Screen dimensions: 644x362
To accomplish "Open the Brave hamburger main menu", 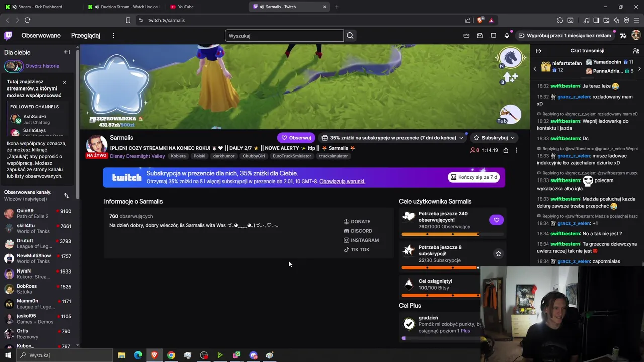I will point(636,20).
